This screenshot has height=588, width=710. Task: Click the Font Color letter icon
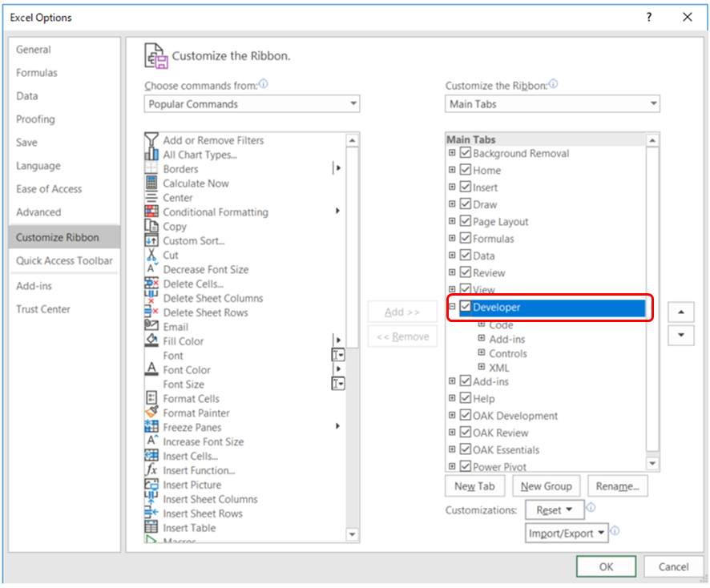[151, 369]
